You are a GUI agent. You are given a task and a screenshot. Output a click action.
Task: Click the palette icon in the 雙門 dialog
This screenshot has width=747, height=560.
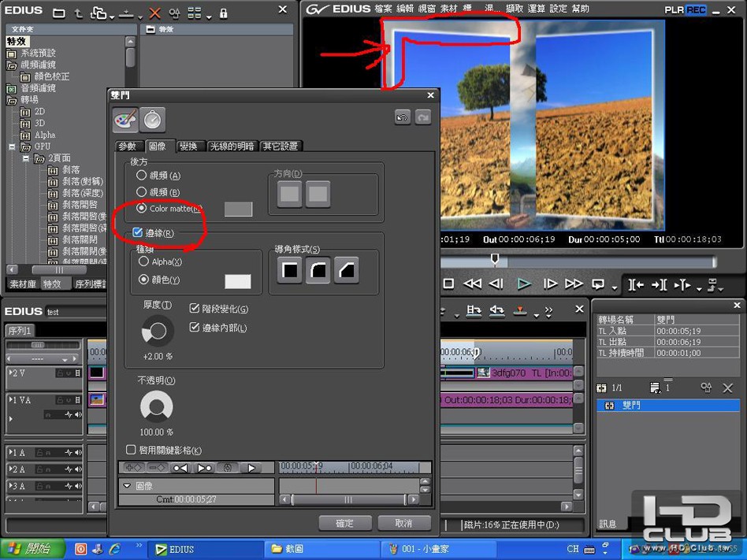click(x=125, y=119)
